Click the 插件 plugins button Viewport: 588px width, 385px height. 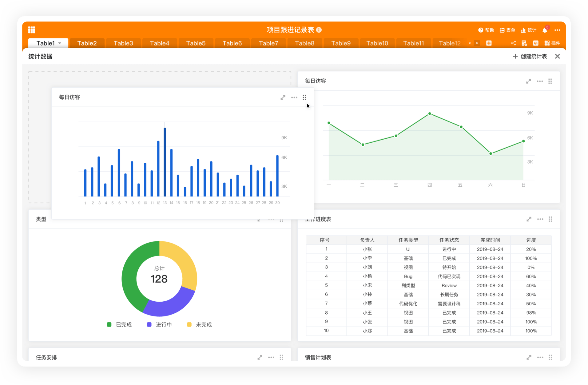(552, 43)
